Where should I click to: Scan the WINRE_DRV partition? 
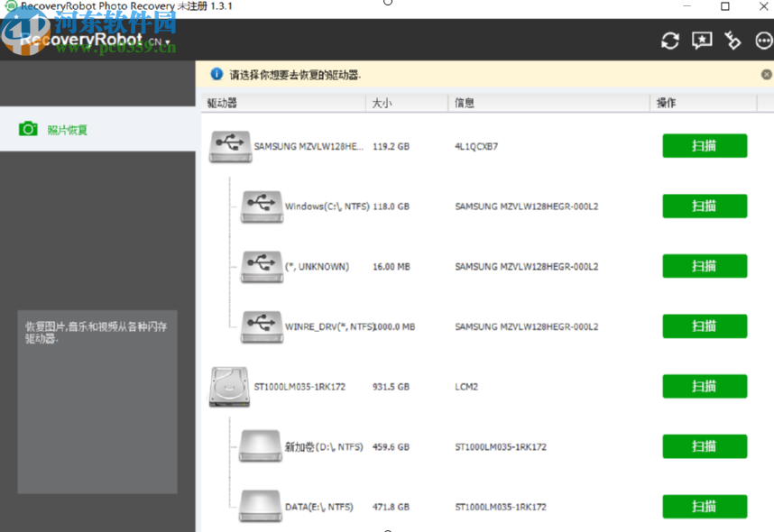(x=705, y=326)
